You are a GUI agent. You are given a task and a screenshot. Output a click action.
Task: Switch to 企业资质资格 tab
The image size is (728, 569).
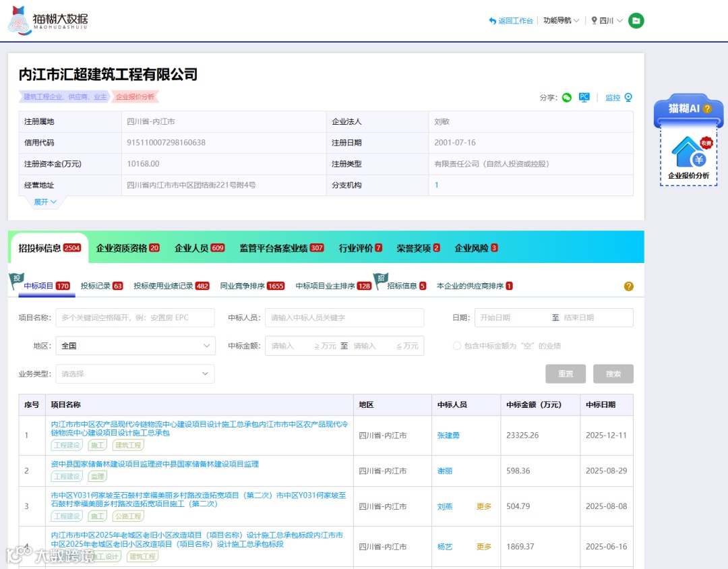(127, 248)
